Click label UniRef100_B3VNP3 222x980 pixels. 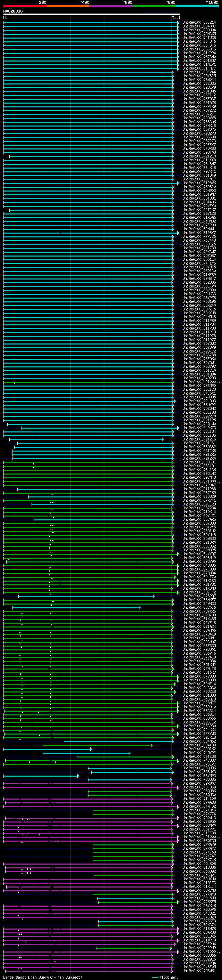click(x=199, y=776)
